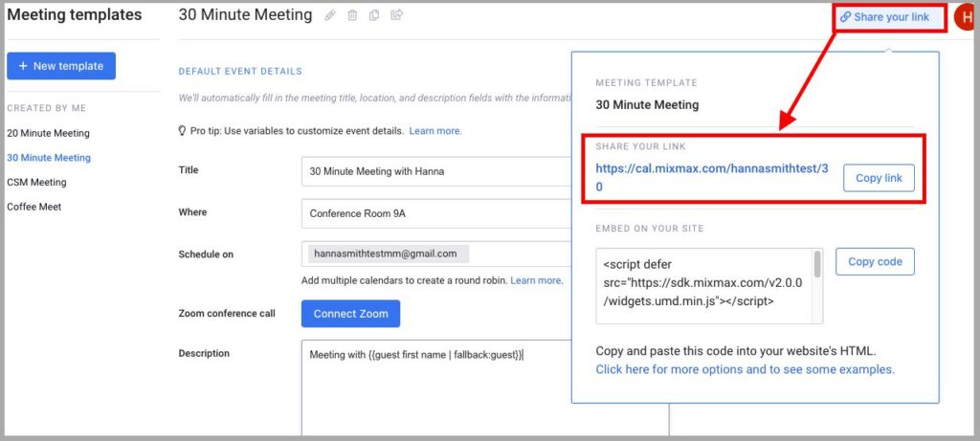Screen dimensions: 980x441
Task: Click the Connect Zoom button
Action: [350, 314]
